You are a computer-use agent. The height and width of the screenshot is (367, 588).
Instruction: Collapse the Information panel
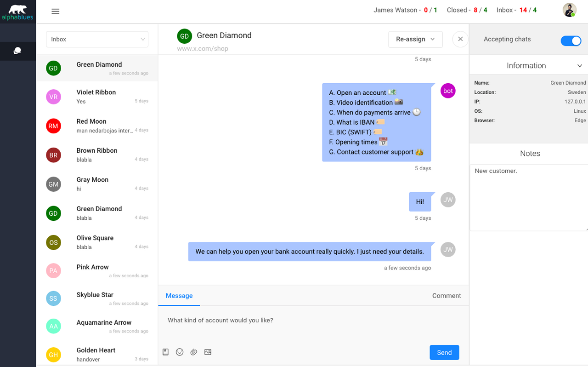(580, 66)
